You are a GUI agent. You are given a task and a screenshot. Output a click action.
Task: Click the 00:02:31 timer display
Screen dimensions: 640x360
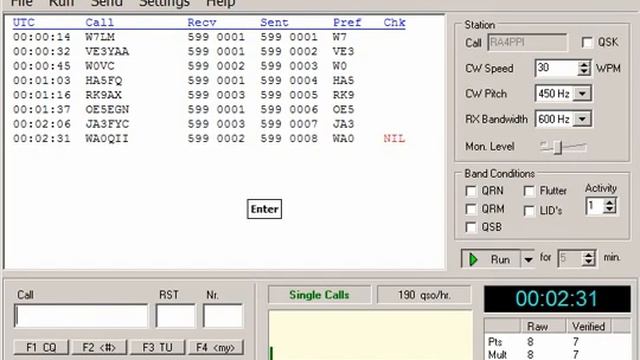pos(557,299)
